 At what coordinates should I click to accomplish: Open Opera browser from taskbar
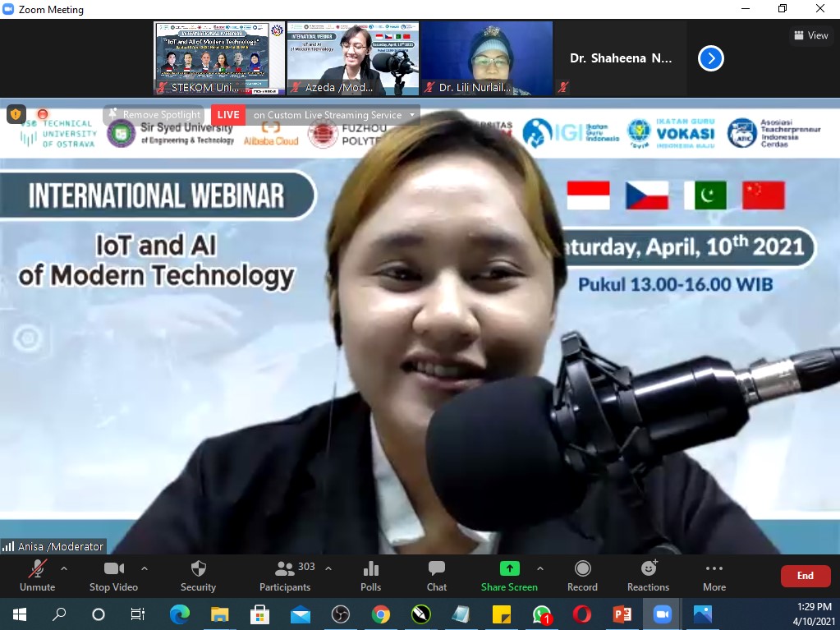(582, 614)
